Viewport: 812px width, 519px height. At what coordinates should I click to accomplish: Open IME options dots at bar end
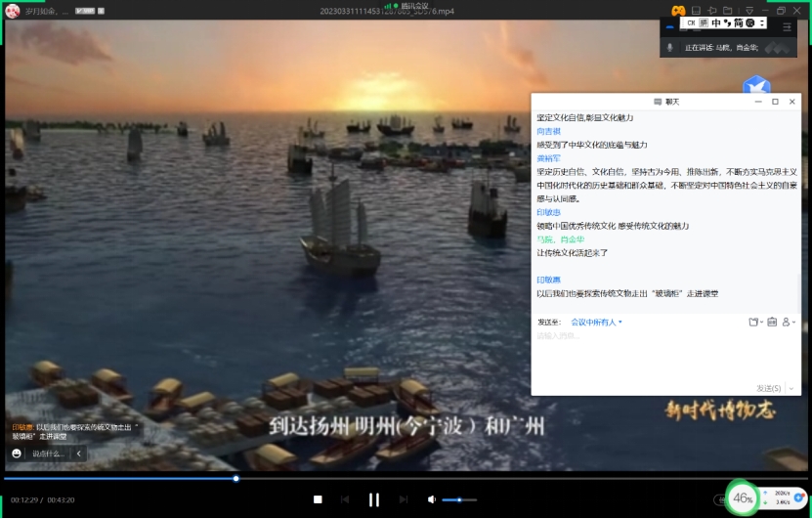coord(762,22)
